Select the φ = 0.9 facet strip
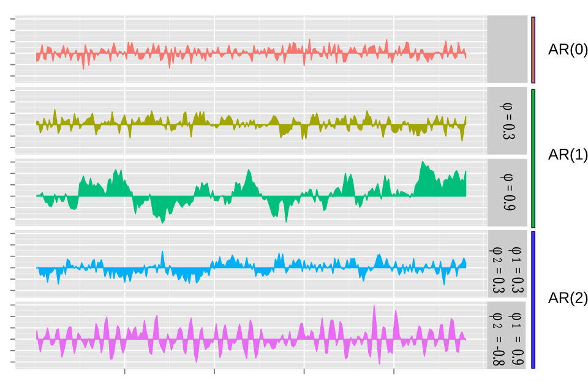Screen dimensions: 588x385 (x=507, y=193)
